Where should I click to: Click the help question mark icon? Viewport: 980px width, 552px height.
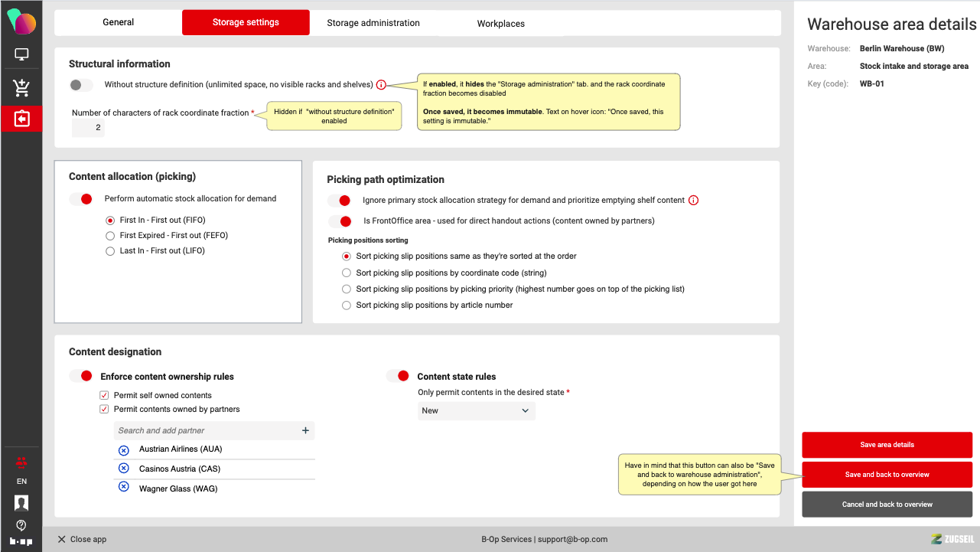(x=21, y=525)
